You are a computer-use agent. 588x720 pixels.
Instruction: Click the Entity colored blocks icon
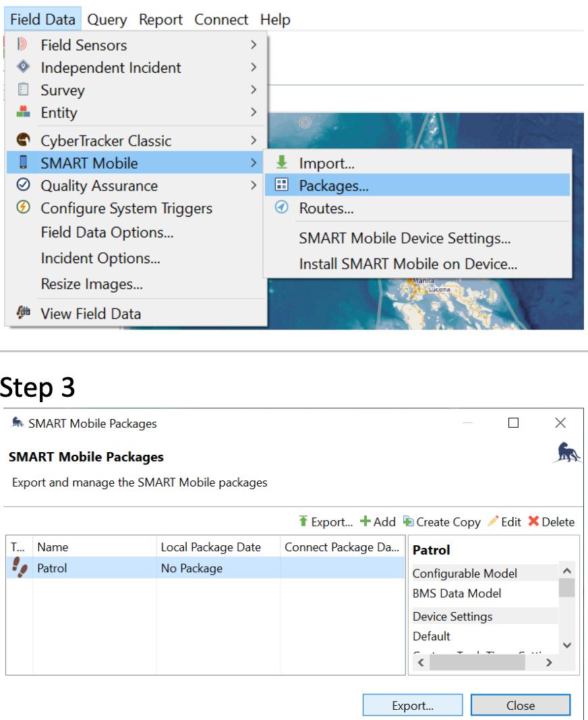(23, 111)
